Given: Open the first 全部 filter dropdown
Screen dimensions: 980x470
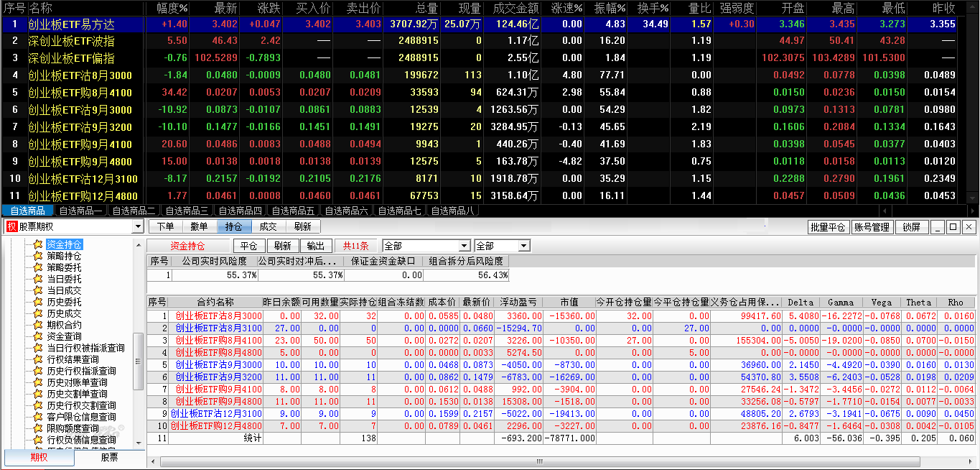Looking at the screenshot, I should click(465, 246).
